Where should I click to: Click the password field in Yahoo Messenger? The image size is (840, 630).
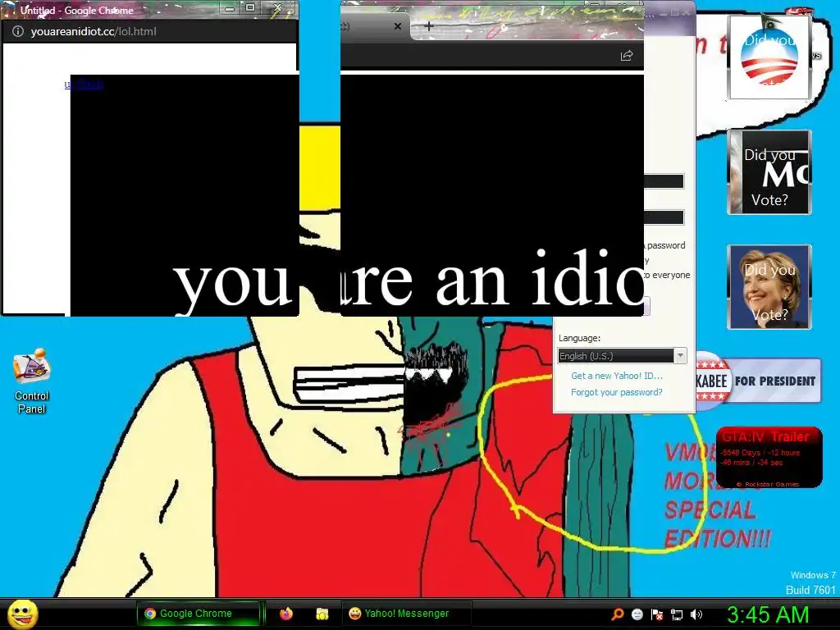(664, 217)
